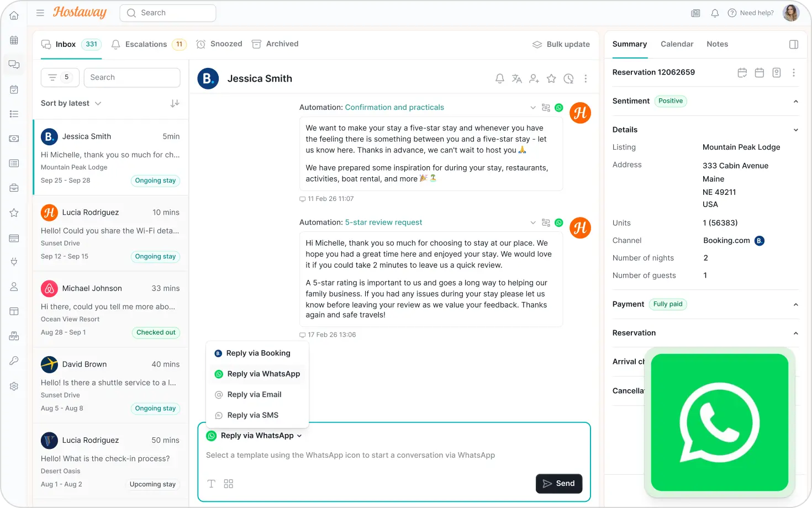Open the templates grid icon in reply box

pos(229,484)
